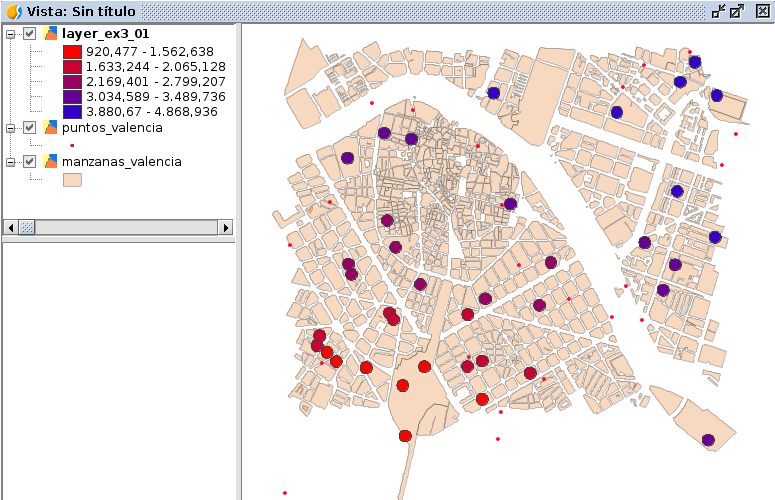775x500 pixels.
Task: Click the 3.880,67 - 4.868,936 legend label
Action: click(152, 111)
